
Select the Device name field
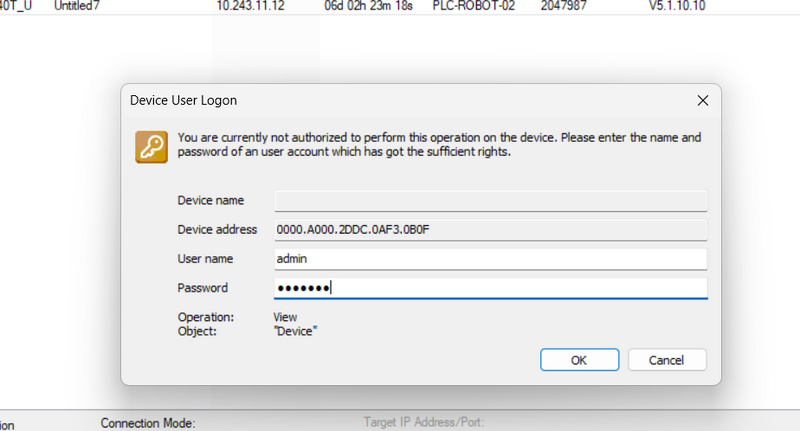click(490, 201)
